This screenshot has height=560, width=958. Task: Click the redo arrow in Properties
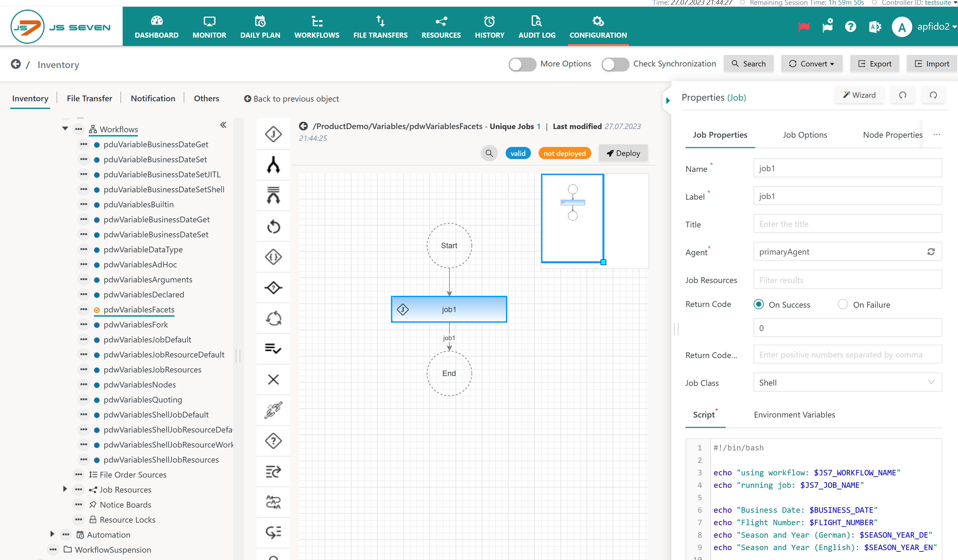pyautogui.click(x=933, y=95)
